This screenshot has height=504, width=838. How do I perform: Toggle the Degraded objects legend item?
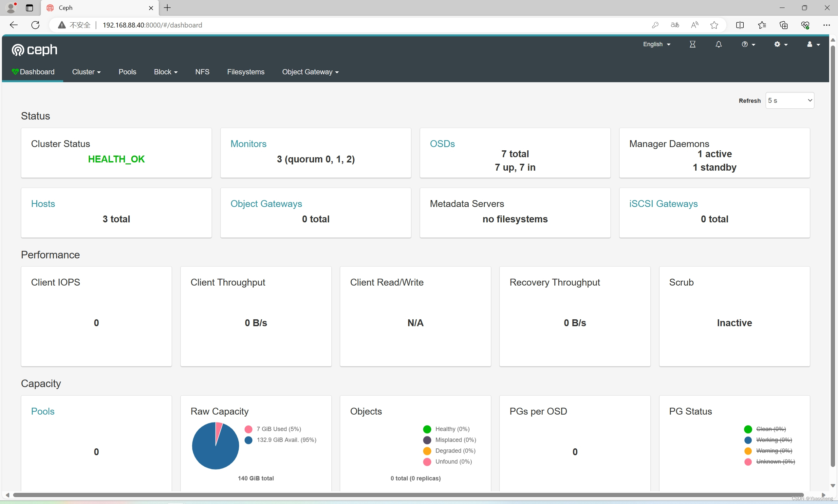(449, 451)
